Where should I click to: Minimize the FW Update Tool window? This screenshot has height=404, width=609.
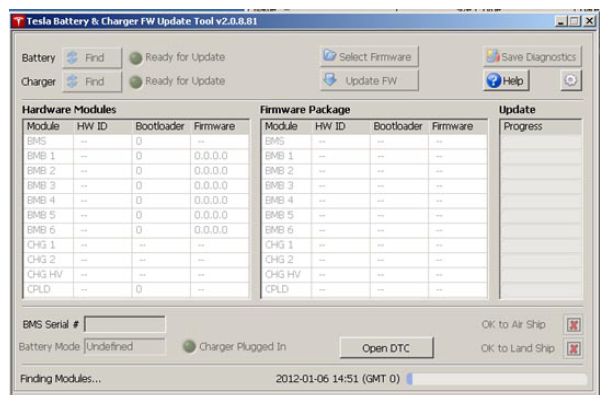tap(560, 21)
